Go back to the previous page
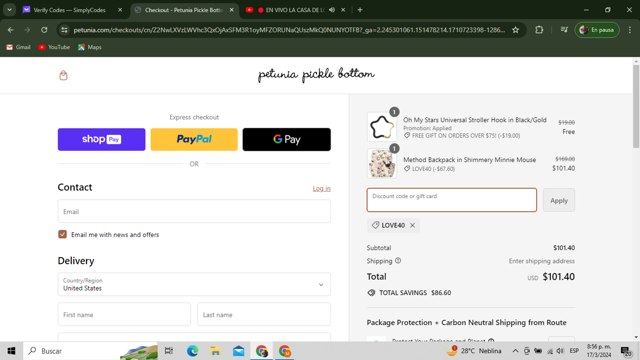This screenshot has height=360, width=640. pos(11,30)
